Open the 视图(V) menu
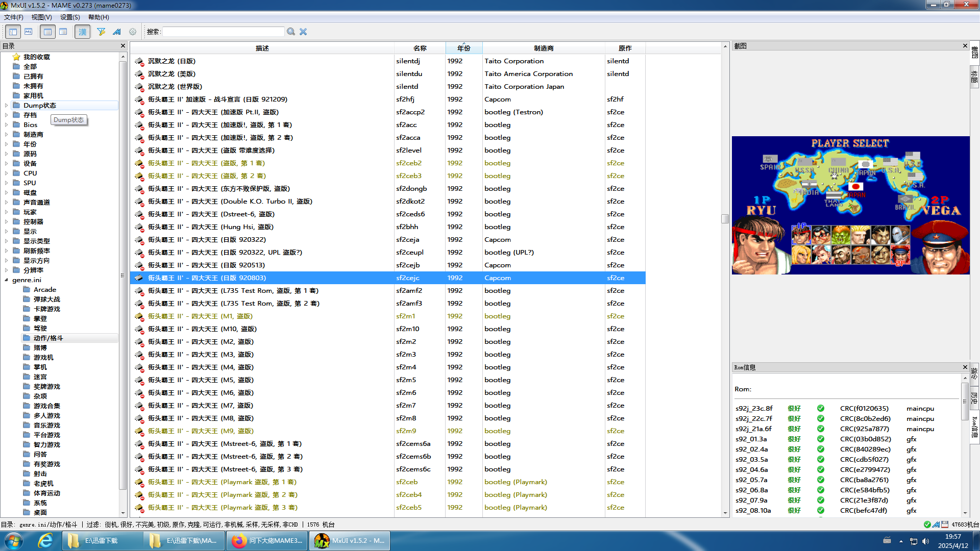The height and width of the screenshot is (551, 980). 42,17
